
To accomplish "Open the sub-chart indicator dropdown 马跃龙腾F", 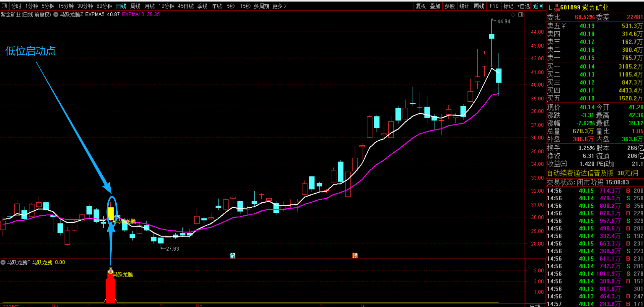I will click(3, 262).
